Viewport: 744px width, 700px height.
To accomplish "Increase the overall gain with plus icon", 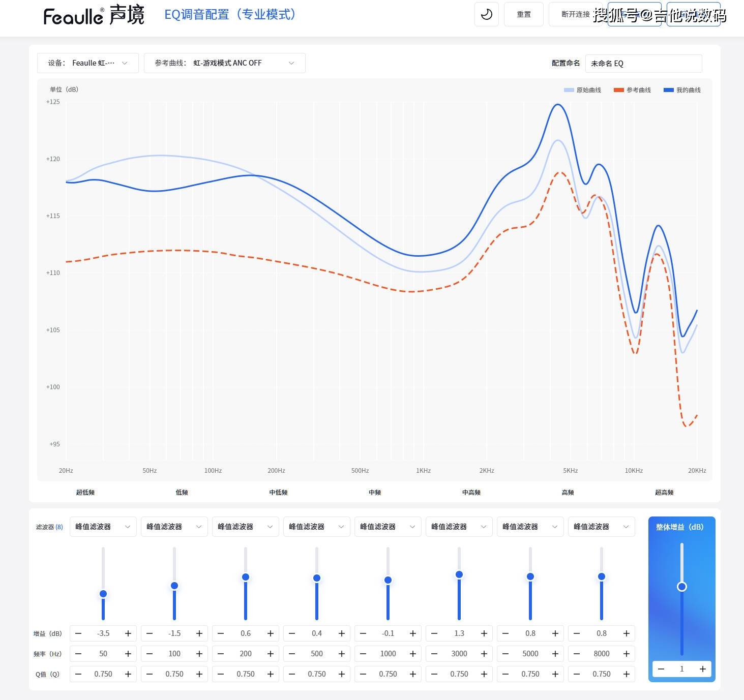I will (x=702, y=669).
